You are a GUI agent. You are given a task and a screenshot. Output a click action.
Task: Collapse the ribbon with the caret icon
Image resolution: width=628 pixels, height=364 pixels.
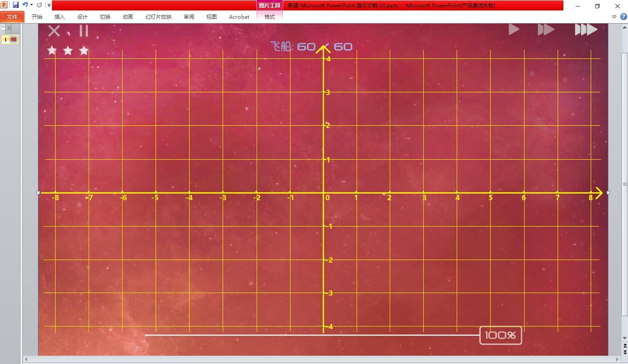(x=614, y=17)
